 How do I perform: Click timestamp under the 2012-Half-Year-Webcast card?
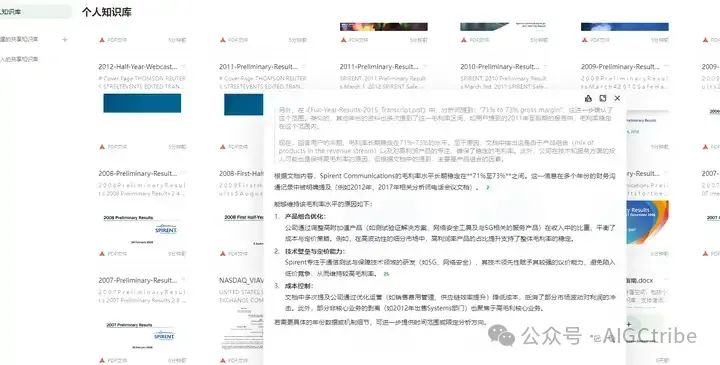pos(177,147)
